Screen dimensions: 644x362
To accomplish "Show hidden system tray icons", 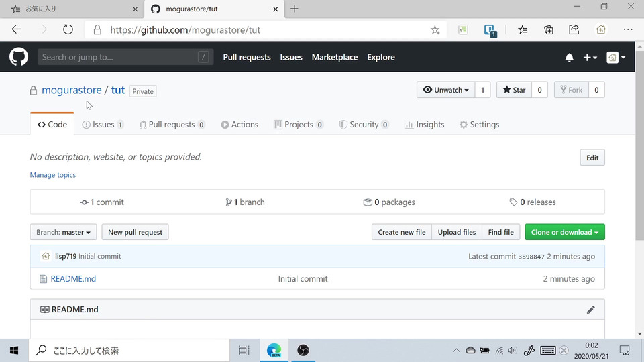I will click(456, 351).
